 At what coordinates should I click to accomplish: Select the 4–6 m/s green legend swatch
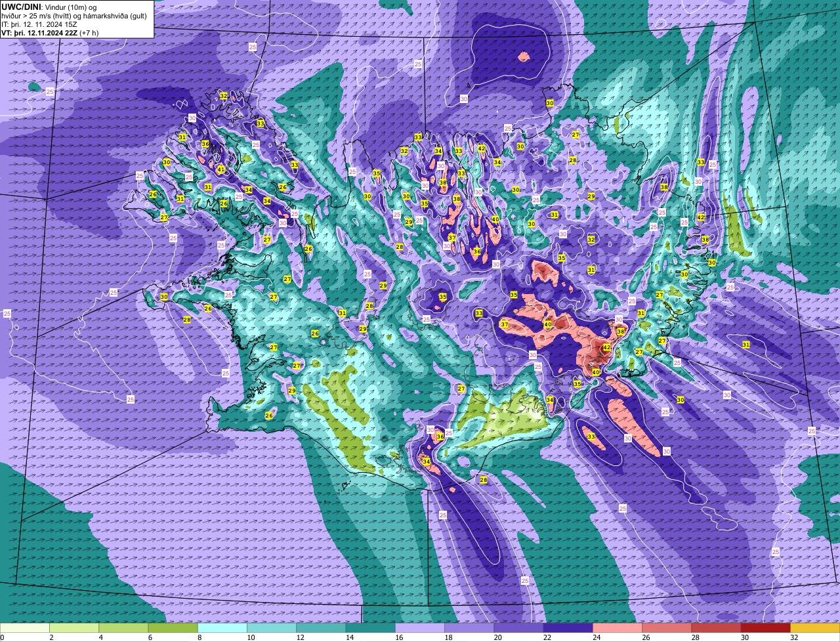123,628
